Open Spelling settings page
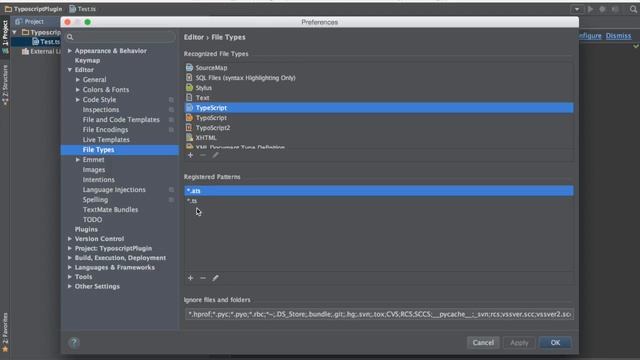The height and width of the screenshot is (360, 640). (95, 200)
